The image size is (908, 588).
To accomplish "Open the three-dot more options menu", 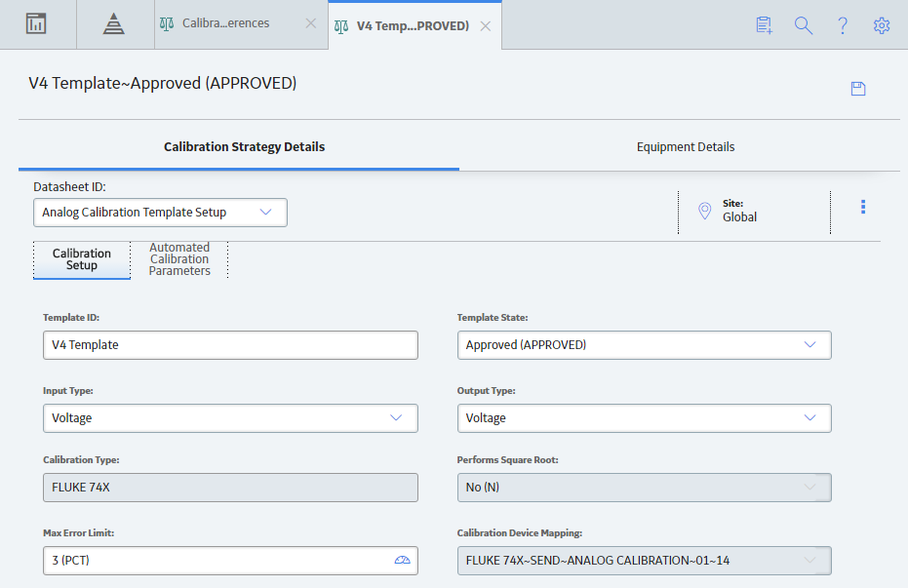I will [x=863, y=207].
